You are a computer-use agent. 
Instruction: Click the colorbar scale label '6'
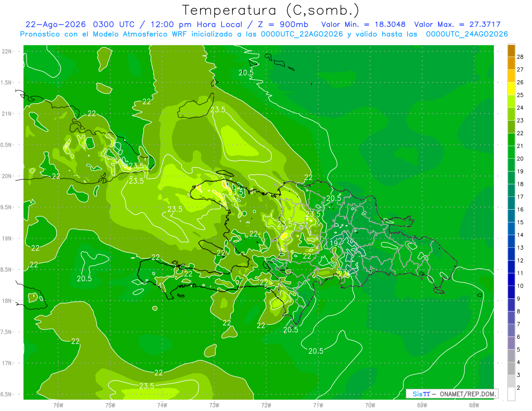click(x=519, y=337)
